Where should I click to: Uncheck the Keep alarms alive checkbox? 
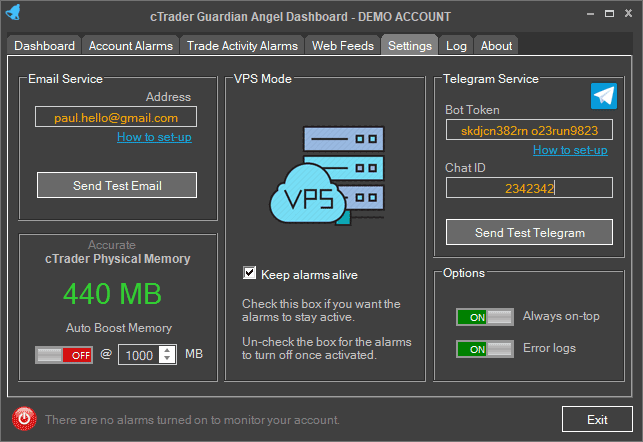[249, 273]
